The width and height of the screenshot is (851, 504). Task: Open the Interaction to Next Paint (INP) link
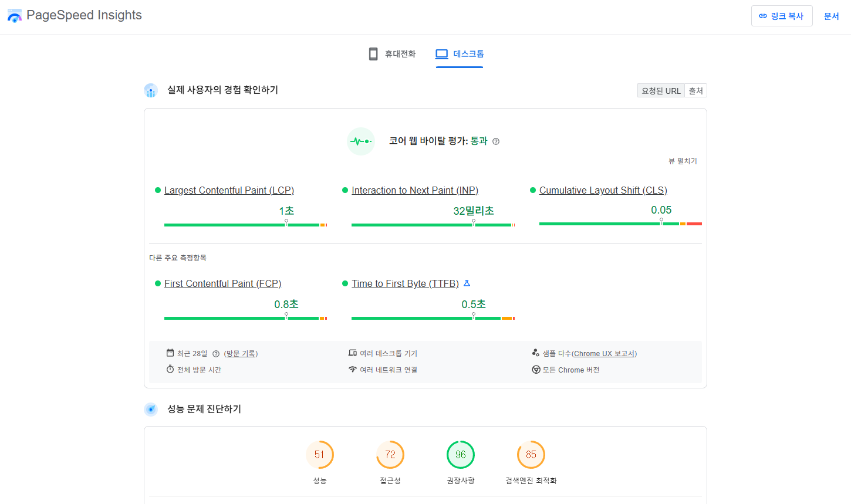(415, 190)
